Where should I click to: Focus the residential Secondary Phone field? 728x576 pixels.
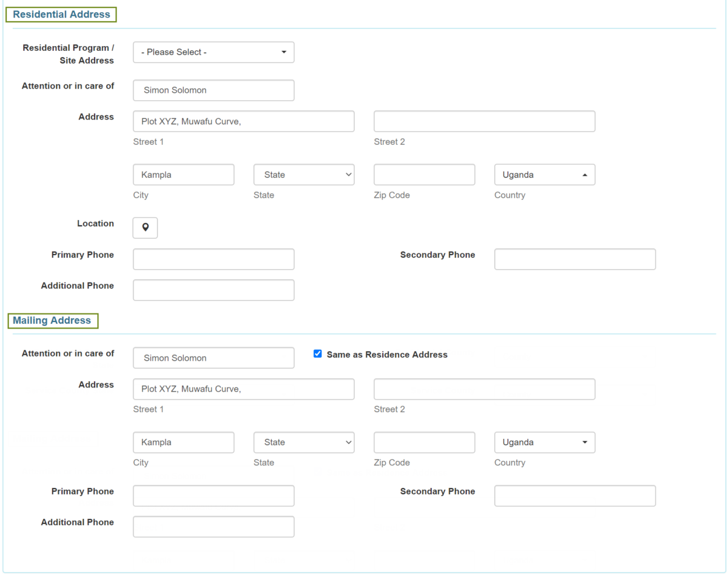pos(575,259)
